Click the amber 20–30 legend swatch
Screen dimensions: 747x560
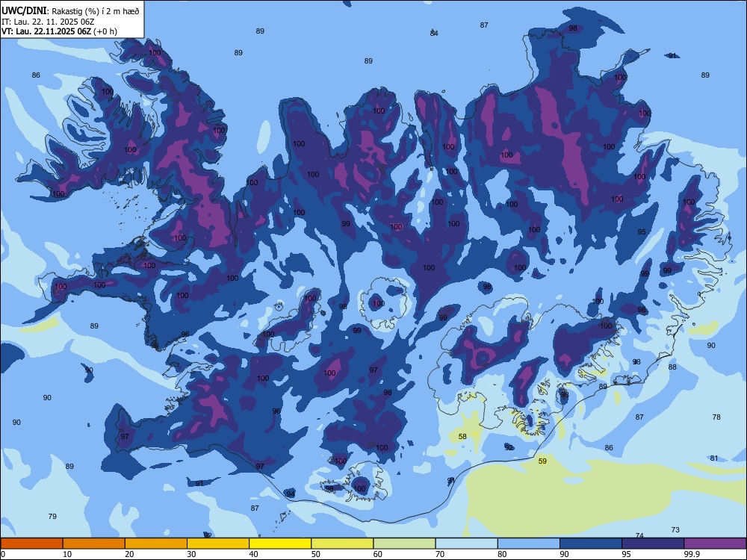[156, 544]
